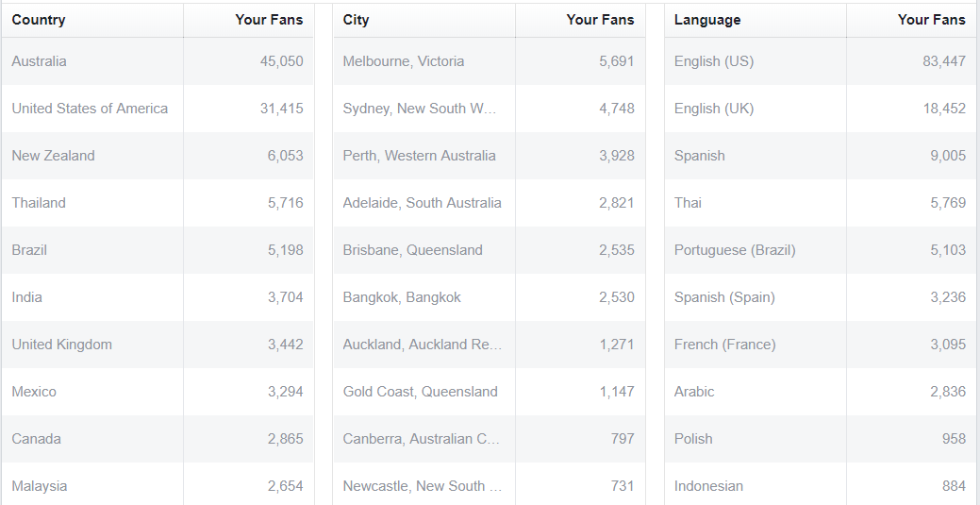The width and height of the screenshot is (980, 505).
Task: Click the Your Fans header in Country table
Action: coord(269,20)
